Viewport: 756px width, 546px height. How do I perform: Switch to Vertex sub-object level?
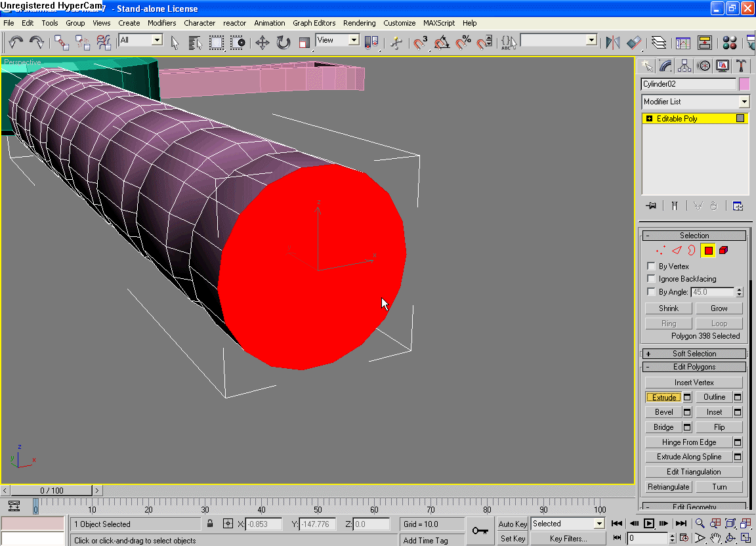(661, 251)
